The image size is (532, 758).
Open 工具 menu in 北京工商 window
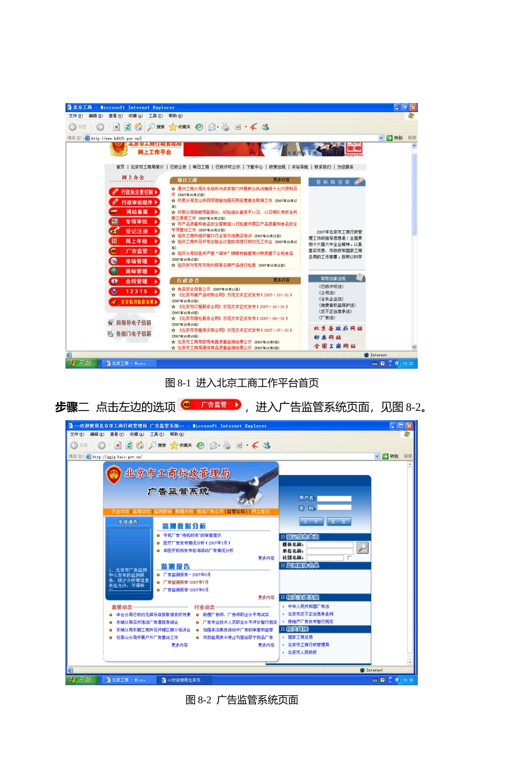[x=156, y=116]
